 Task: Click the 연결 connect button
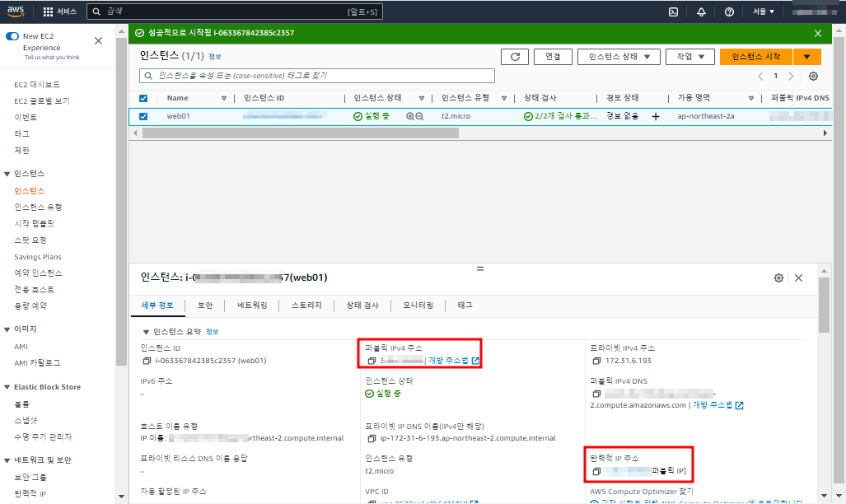point(553,57)
